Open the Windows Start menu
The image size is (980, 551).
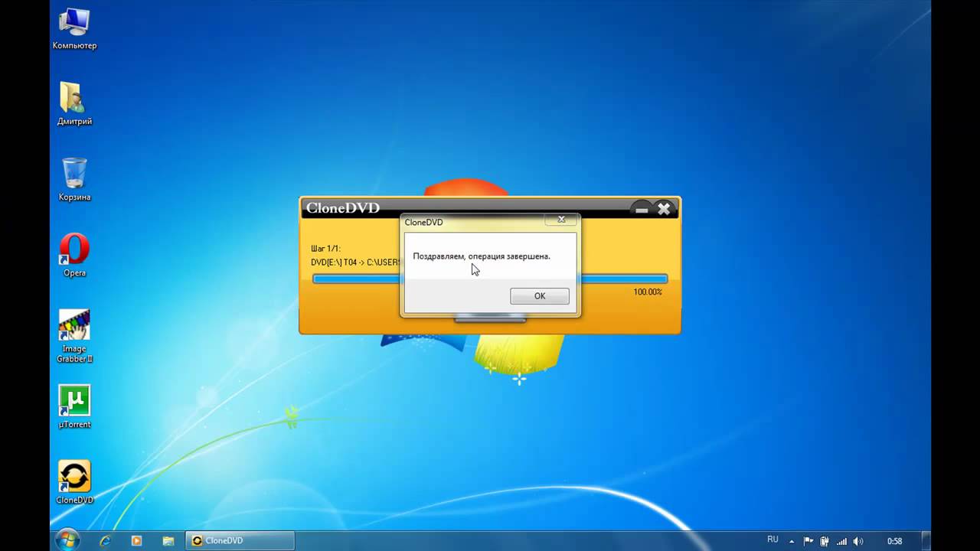point(67,540)
